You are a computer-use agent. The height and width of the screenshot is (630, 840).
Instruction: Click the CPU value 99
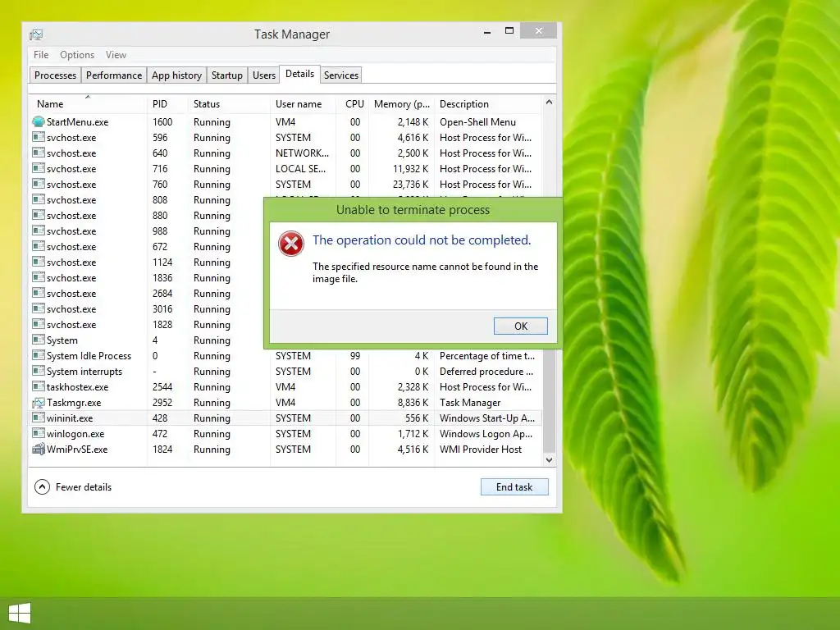tap(355, 356)
